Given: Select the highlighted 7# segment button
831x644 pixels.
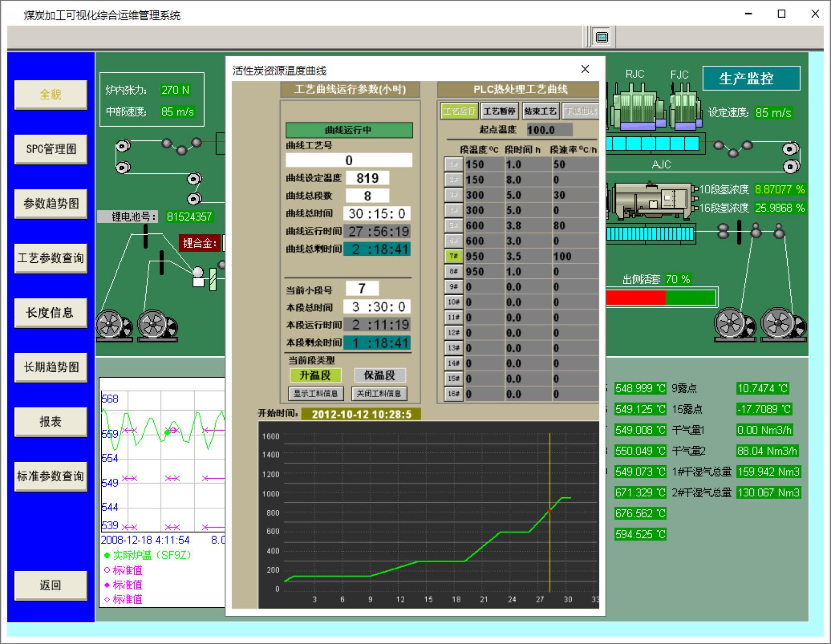Looking at the screenshot, I should coord(453,256).
